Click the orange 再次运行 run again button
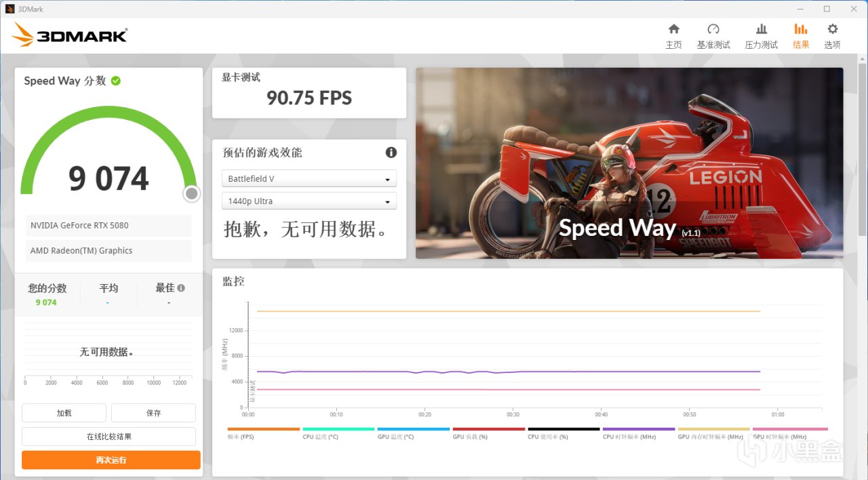Screen dimensions: 868x480 111,460
